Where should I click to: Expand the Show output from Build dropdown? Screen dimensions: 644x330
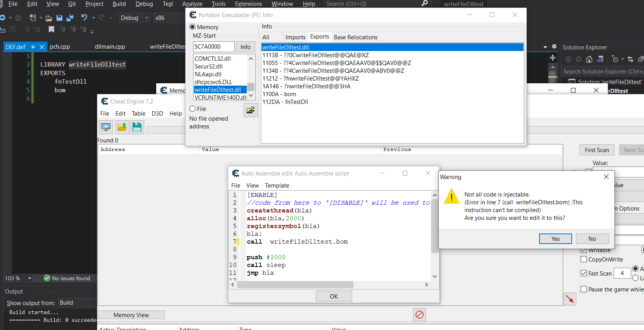click(77, 303)
